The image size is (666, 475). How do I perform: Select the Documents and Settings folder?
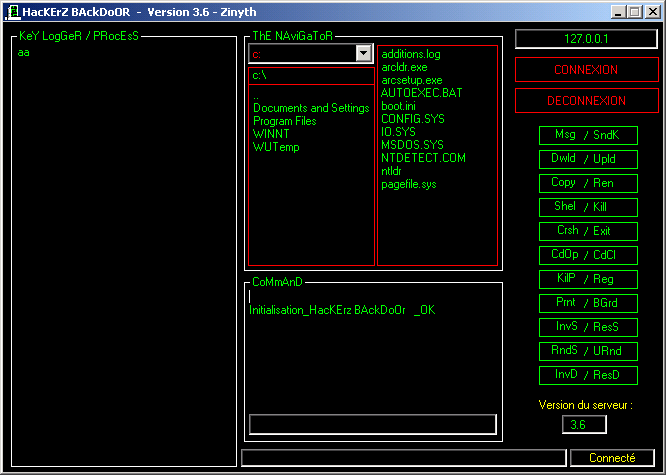click(311, 108)
